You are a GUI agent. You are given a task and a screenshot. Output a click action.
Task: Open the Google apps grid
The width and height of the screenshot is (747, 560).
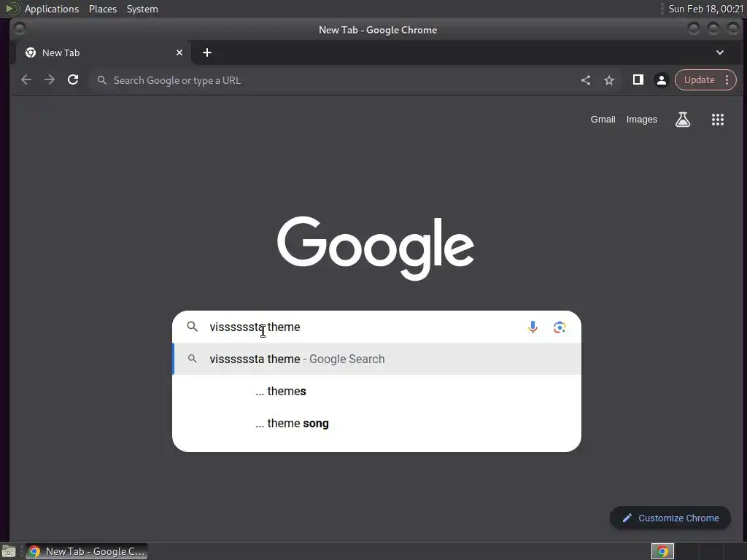(x=718, y=120)
